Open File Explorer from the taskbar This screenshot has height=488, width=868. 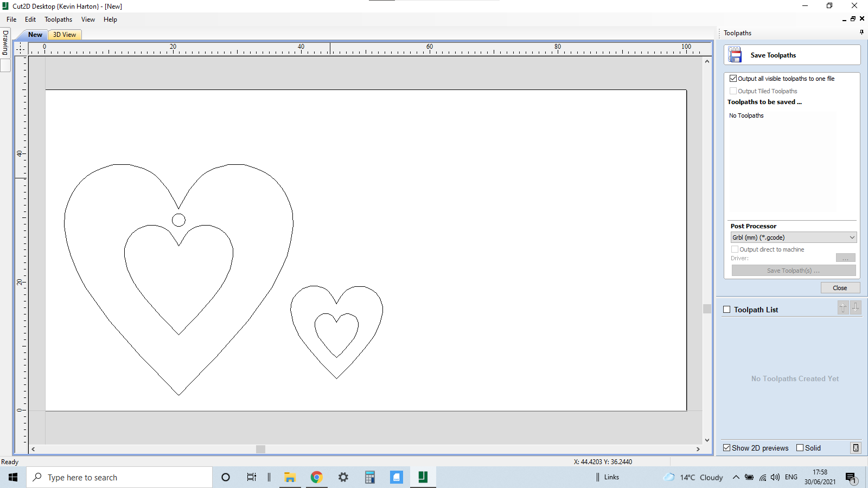pyautogui.click(x=290, y=477)
